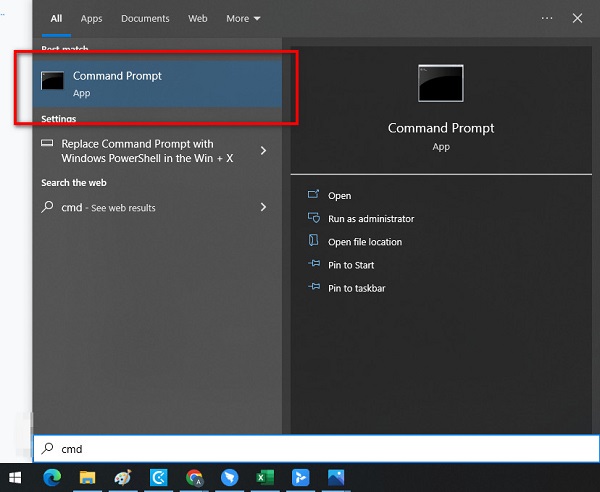600x492 pixels.
Task: Select Pin to Start
Action: (x=351, y=265)
